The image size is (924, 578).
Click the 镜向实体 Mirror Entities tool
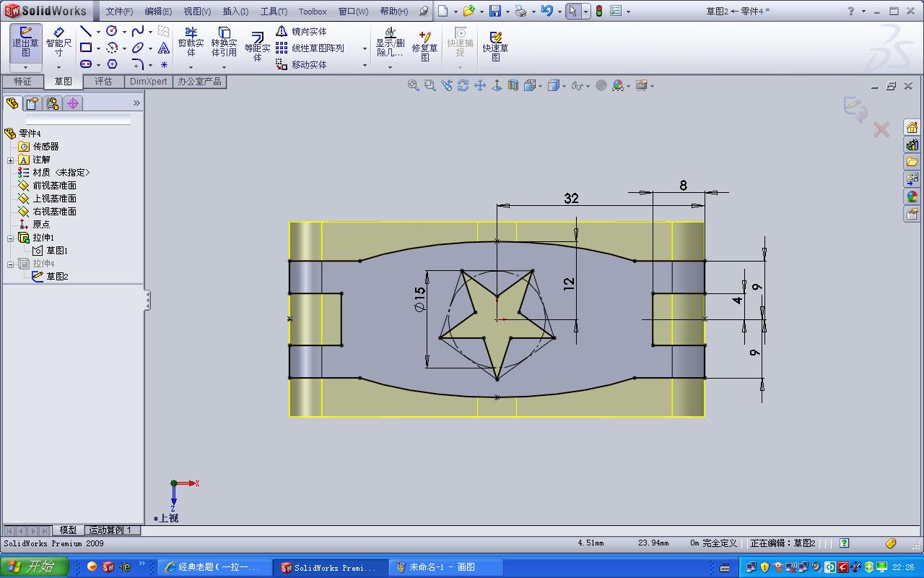coord(301,31)
